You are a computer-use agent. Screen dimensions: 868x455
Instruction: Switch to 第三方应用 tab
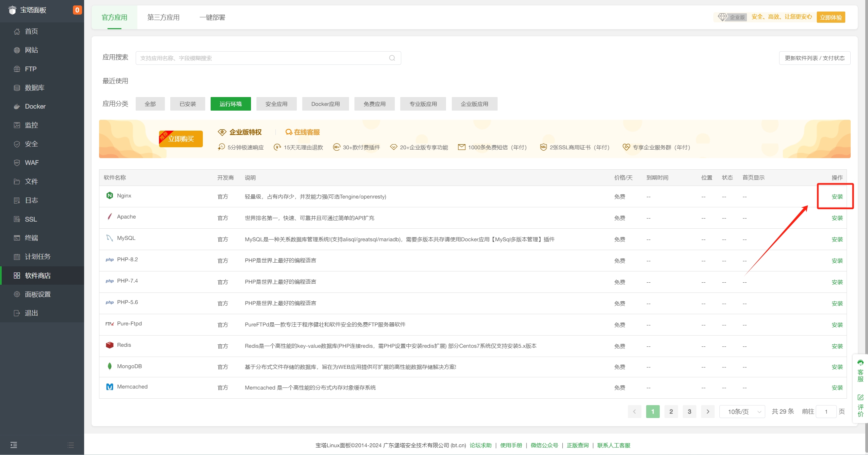pos(163,17)
